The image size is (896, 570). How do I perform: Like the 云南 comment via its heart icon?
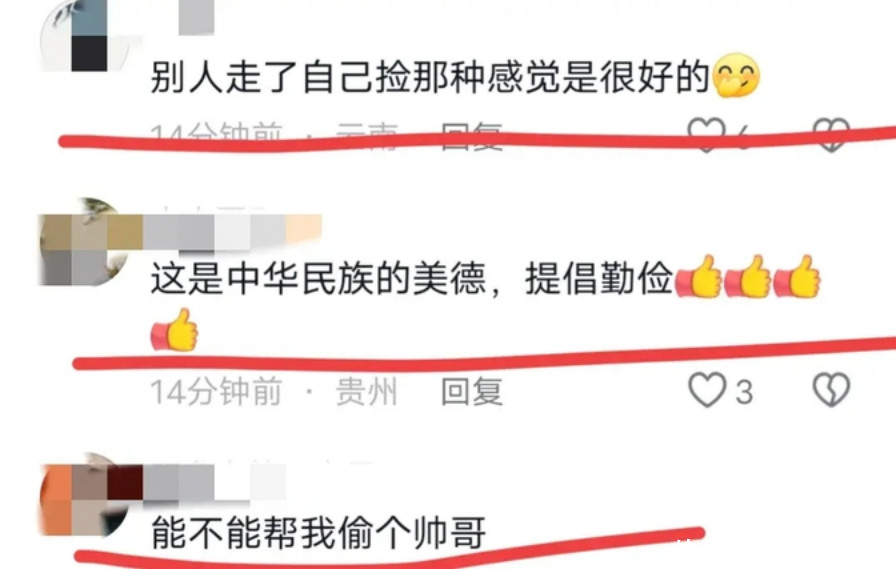click(x=707, y=135)
